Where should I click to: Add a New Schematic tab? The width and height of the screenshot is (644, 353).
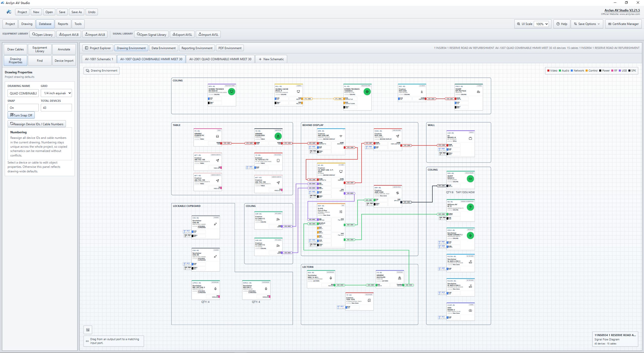(x=271, y=59)
